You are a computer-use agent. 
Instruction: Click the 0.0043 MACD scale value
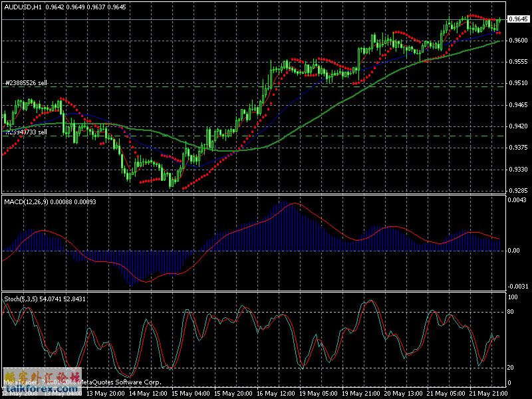coord(517,200)
